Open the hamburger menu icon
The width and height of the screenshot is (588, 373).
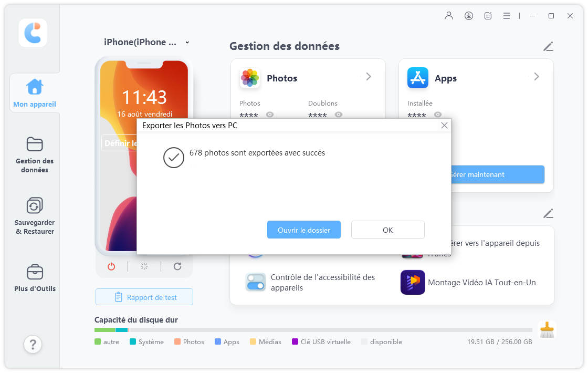[507, 16]
